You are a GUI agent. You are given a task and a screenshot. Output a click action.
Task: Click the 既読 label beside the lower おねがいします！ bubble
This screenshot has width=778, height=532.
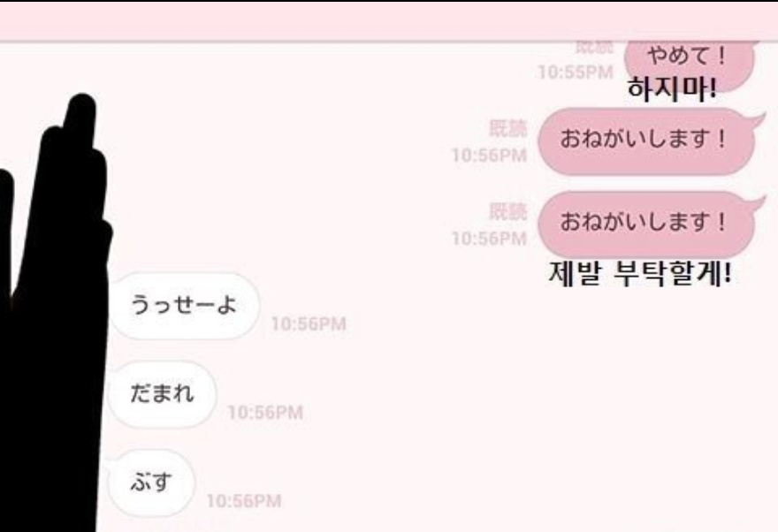507,212
